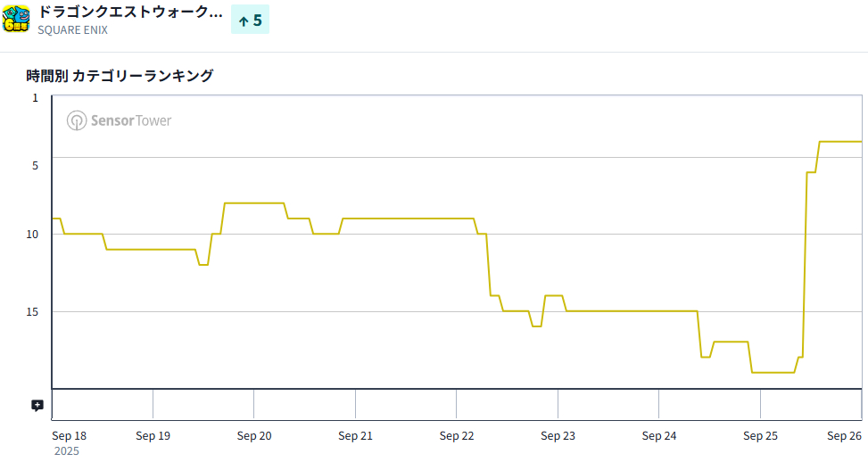Screen dimensions: 868x462
Task: Click the Dragon Quest Walk app icon
Action: 17,18
